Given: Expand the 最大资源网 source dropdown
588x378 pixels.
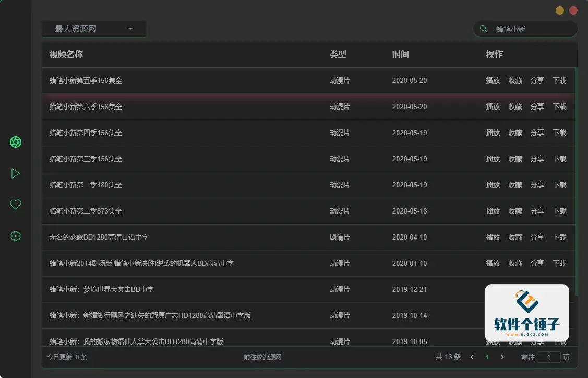Looking at the screenshot, I should point(94,29).
